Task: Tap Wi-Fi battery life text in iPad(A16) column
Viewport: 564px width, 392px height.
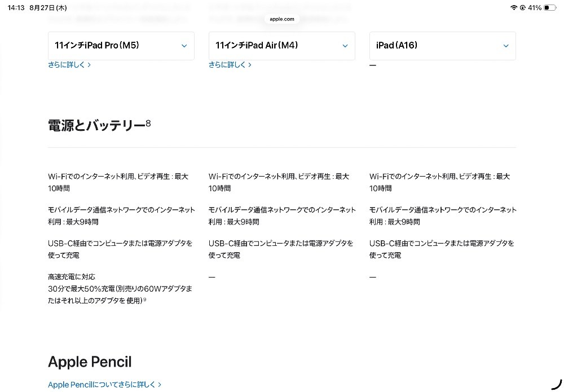Action: [x=439, y=182]
